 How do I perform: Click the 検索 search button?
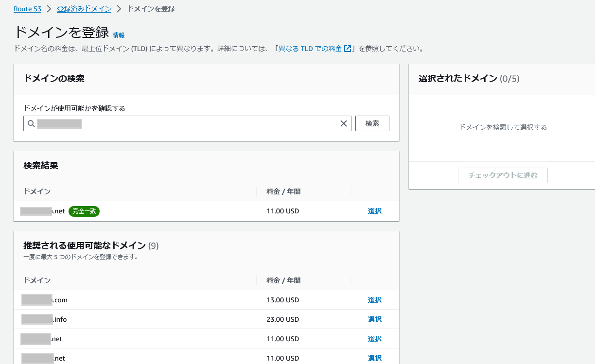coord(372,123)
